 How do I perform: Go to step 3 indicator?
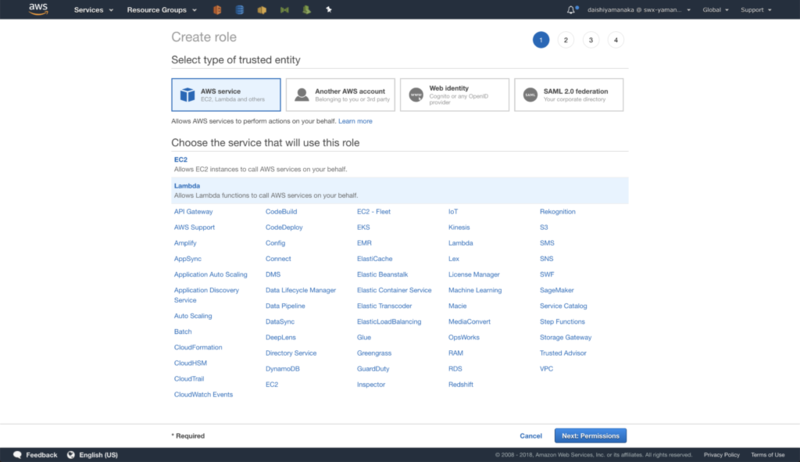(591, 40)
